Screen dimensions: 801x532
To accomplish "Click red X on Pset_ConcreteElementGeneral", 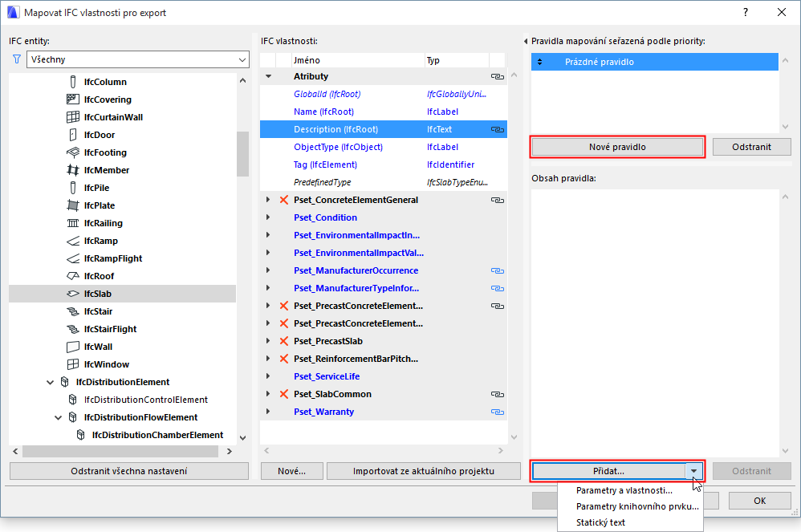I will click(x=284, y=200).
